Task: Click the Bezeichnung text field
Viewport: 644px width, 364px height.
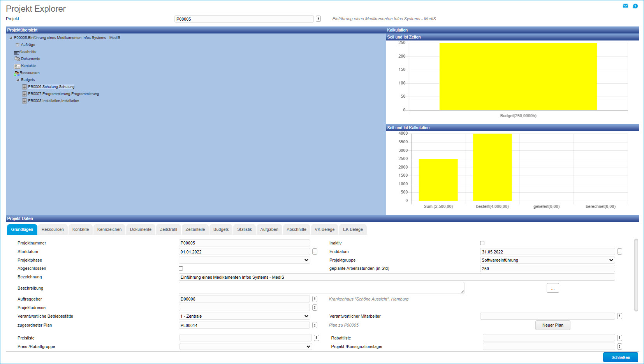Action: pyautogui.click(x=396, y=277)
